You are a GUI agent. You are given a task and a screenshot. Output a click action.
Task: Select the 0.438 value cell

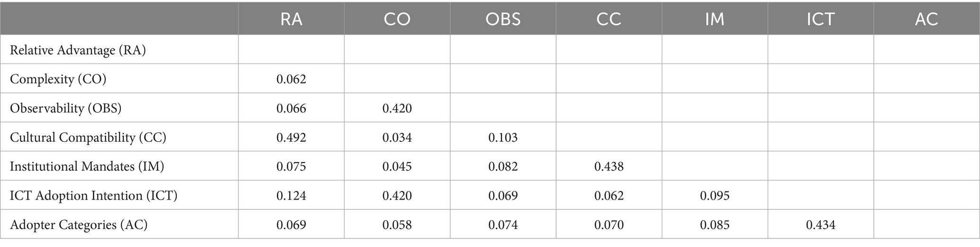click(x=609, y=166)
